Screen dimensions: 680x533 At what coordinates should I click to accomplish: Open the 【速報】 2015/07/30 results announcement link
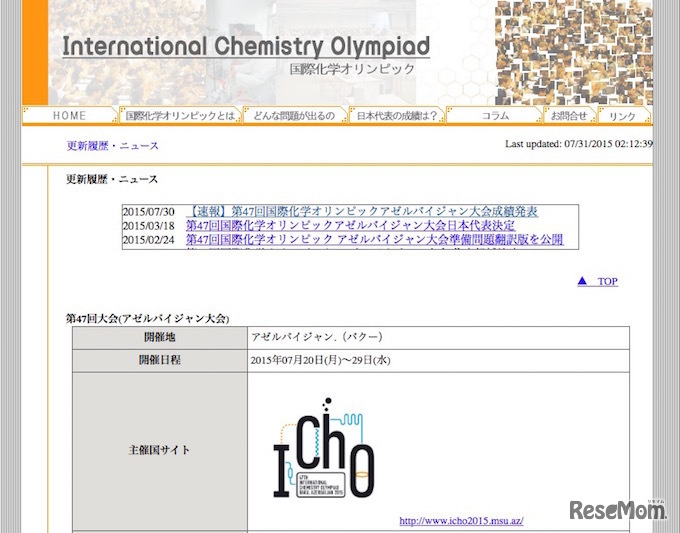click(362, 212)
